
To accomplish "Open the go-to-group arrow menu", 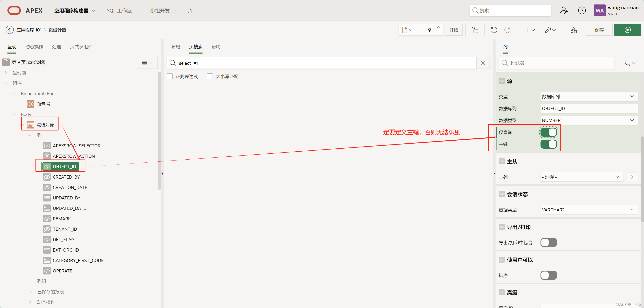I will 630,63.
